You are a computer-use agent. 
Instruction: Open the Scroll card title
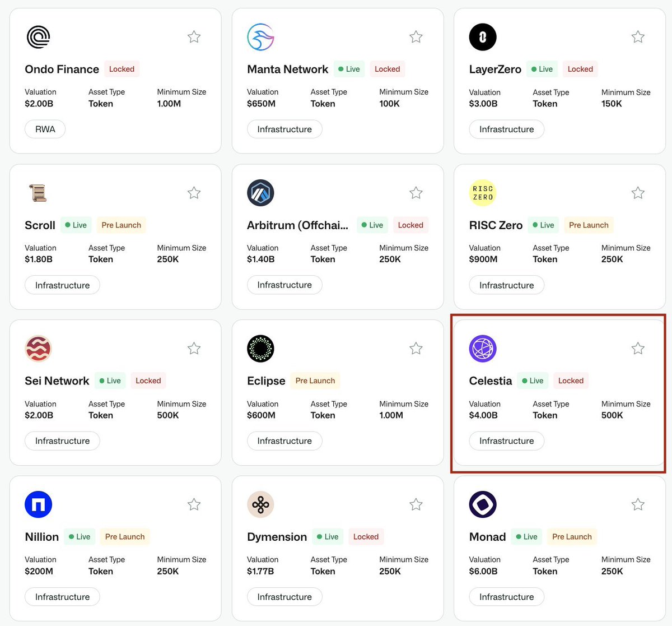coord(40,225)
